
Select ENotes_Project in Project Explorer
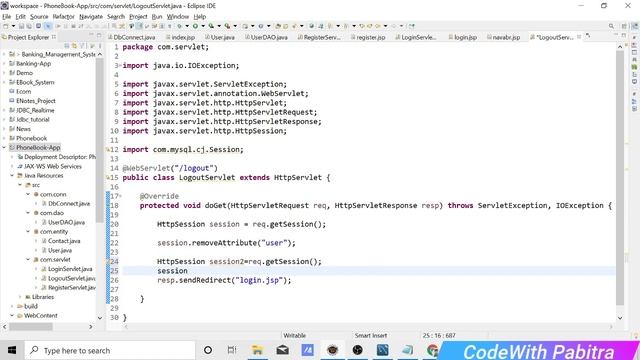pos(36,101)
